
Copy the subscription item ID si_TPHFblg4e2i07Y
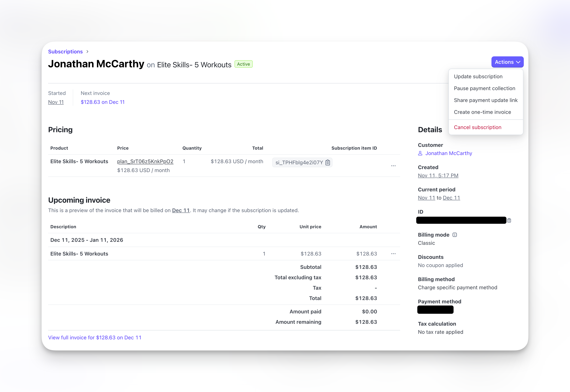pyautogui.click(x=328, y=162)
